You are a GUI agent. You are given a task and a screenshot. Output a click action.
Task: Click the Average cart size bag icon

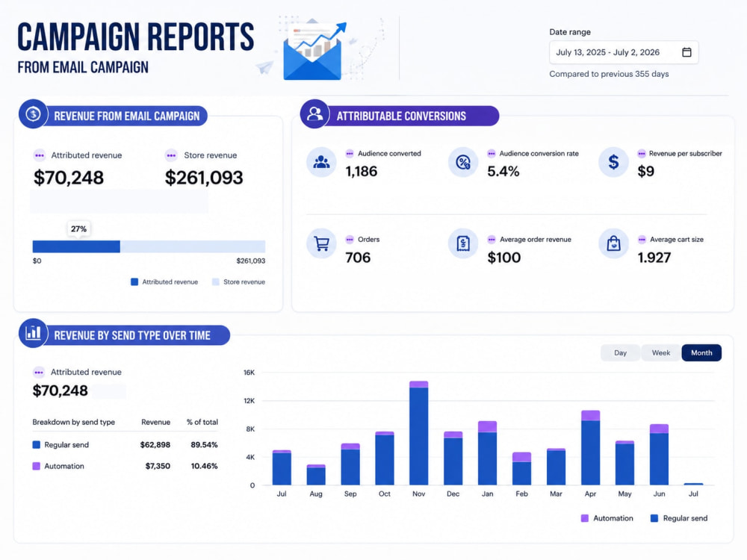click(x=613, y=244)
